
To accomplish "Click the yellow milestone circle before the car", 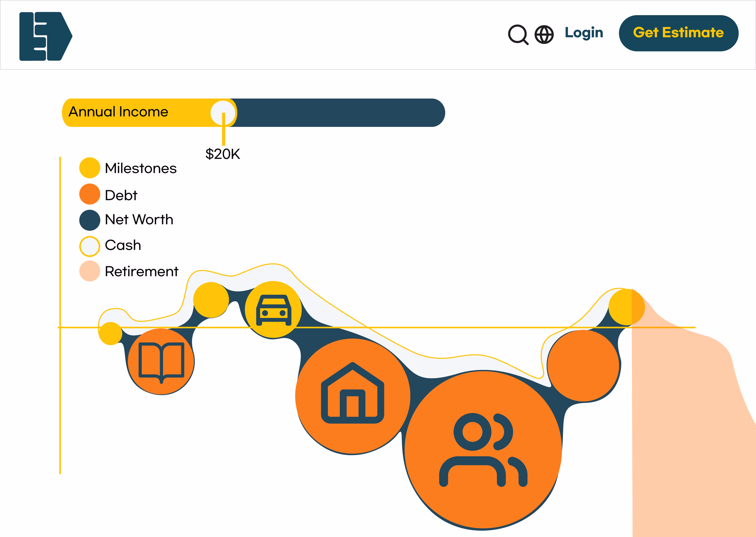I will coord(211,300).
